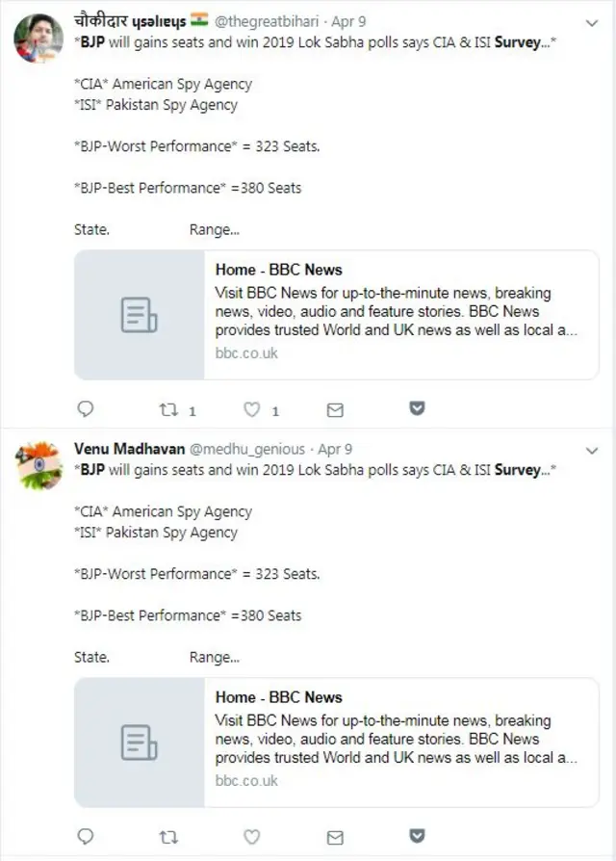Message Venu Madhavan's tweet via envelope icon

[x=335, y=837]
